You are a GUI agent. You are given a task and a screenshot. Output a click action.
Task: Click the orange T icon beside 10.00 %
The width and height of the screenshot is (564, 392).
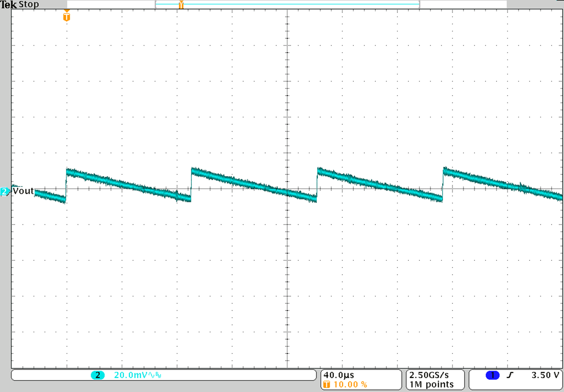point(326,385)
